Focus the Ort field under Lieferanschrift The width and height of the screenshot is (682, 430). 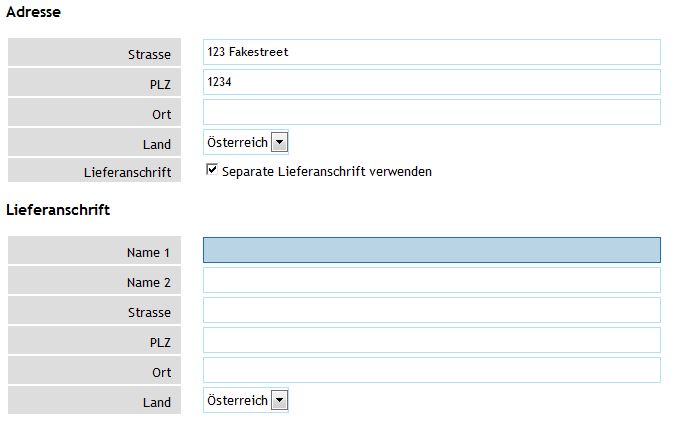point(431,370)
